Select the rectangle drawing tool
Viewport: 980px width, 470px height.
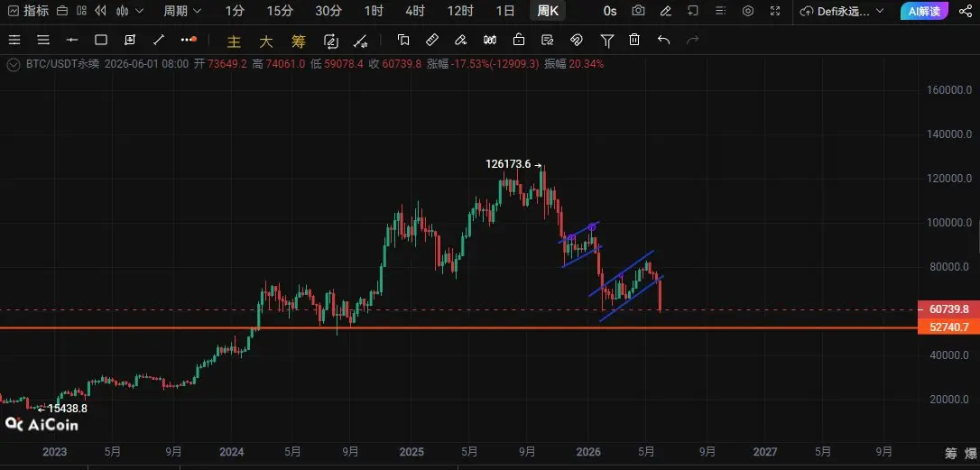[101, 40]
